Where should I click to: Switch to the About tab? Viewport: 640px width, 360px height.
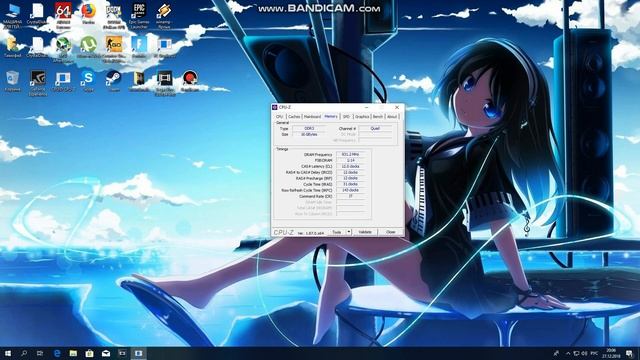pos(392,117)
